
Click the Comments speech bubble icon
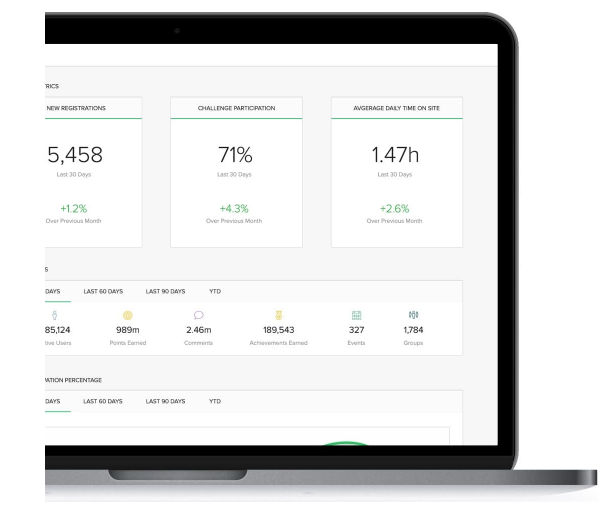coord(199,315)
